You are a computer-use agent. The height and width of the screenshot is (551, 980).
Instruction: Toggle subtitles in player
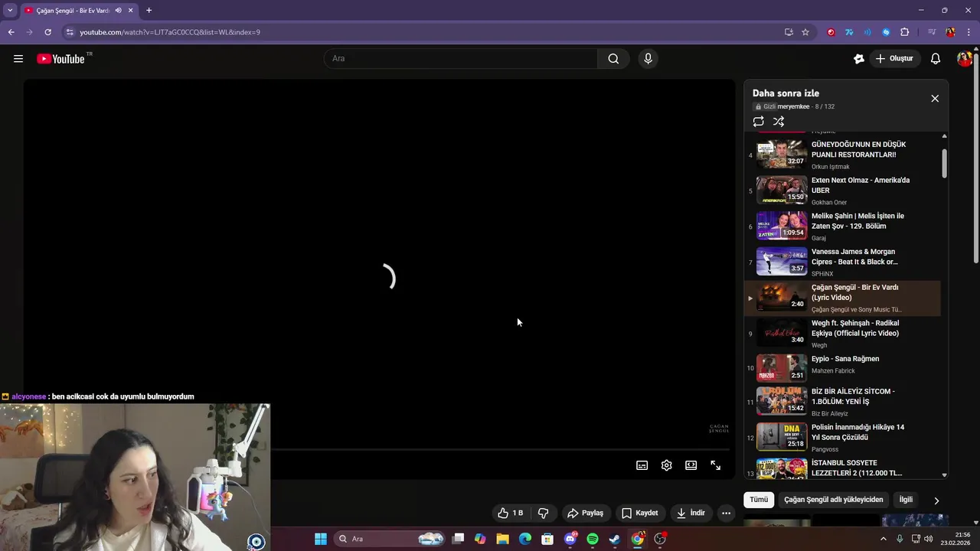[x=642, y=465]
